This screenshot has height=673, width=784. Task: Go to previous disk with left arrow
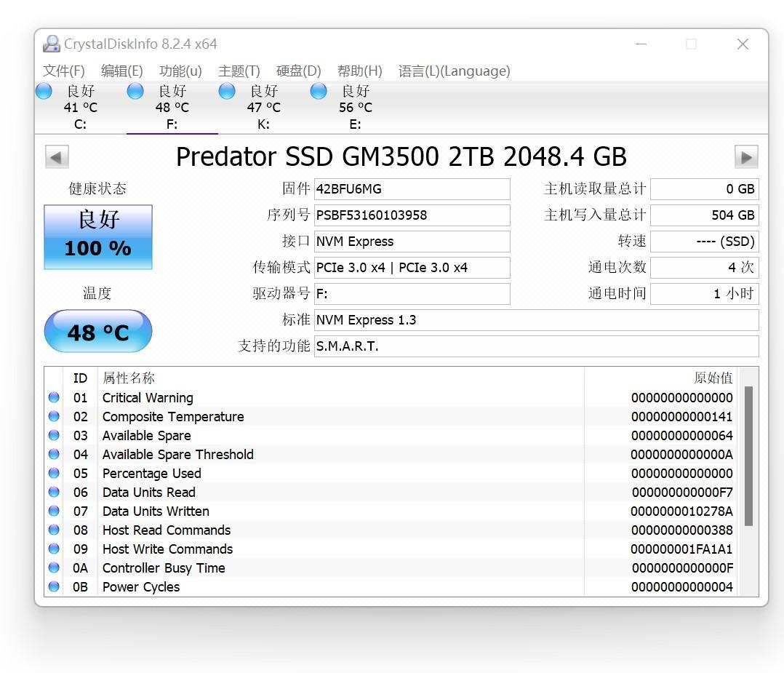point(57,157)
